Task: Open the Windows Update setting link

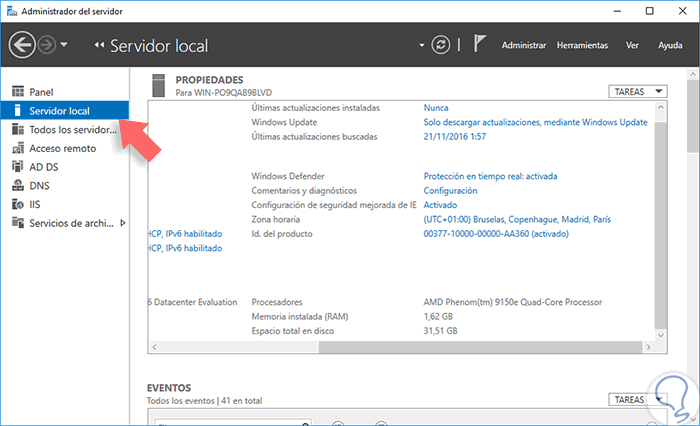Action: click(x=535, y=122)
